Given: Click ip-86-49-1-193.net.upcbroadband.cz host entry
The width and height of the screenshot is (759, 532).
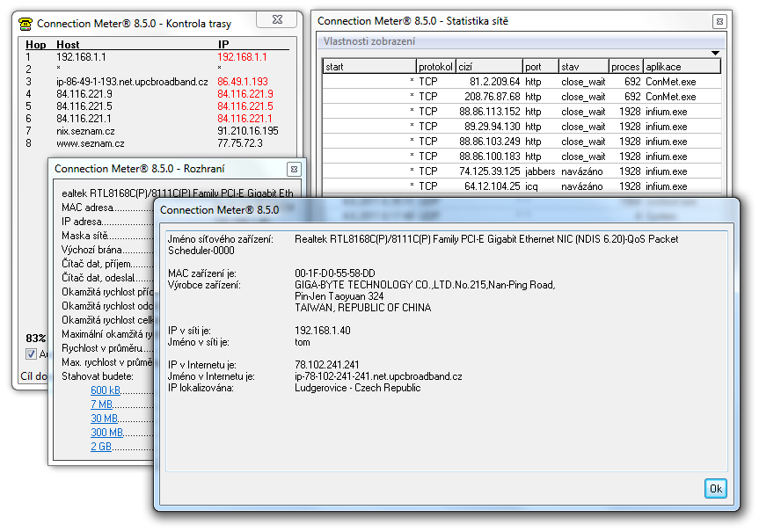Looking at the screenshot, I should click(132, 81).
